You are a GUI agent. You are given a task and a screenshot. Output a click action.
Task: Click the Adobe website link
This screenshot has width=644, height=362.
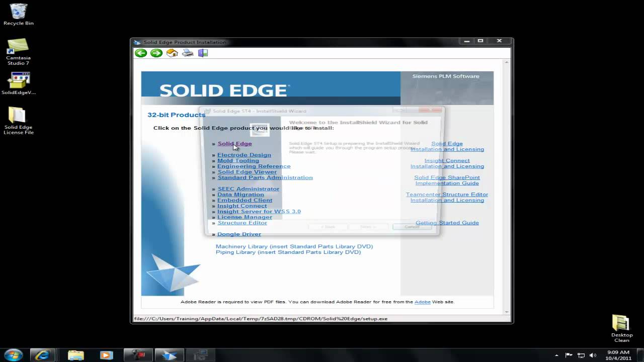(x=423, y=302)
